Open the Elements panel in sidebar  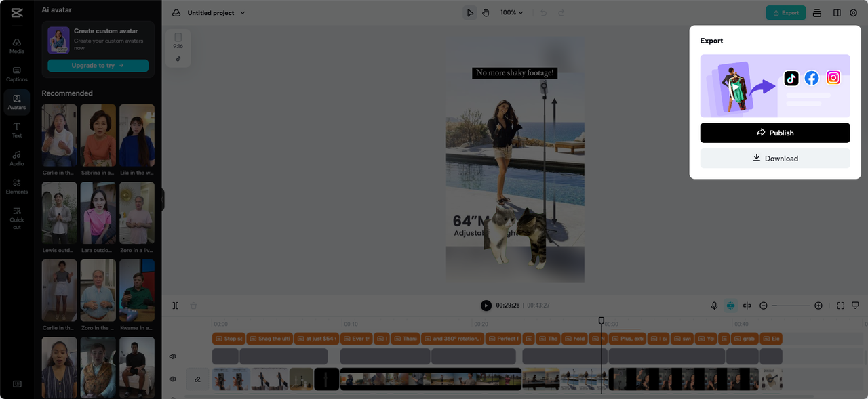(x=16, y=186)
